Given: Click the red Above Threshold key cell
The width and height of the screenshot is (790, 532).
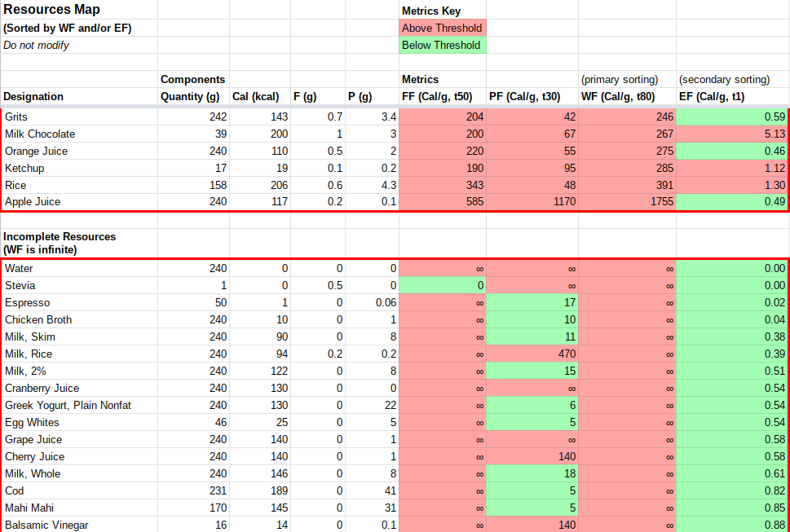Looking at the screenshot, I should coord(441,28).
